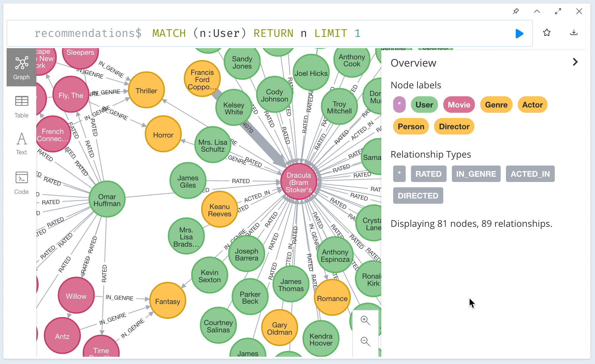The height and width of the screenshot is (364, 595).
Task: Select the User node label
Action: (x=424, y=105)
